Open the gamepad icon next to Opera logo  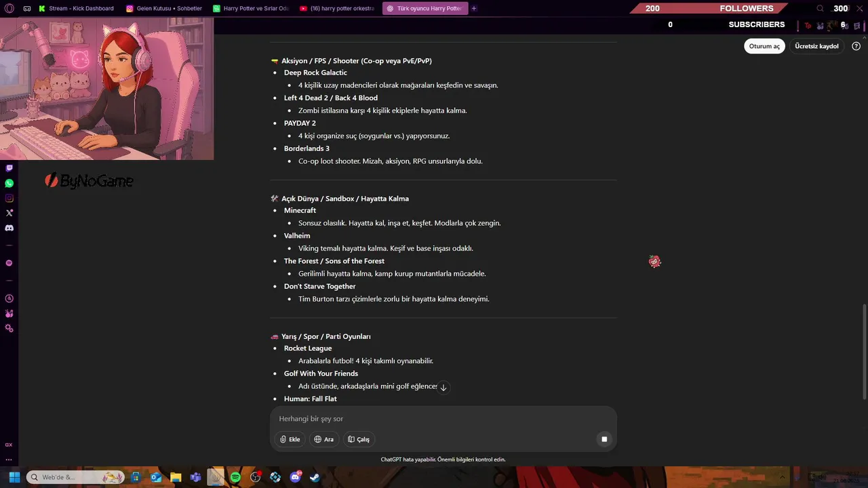(x=27, y=9)
